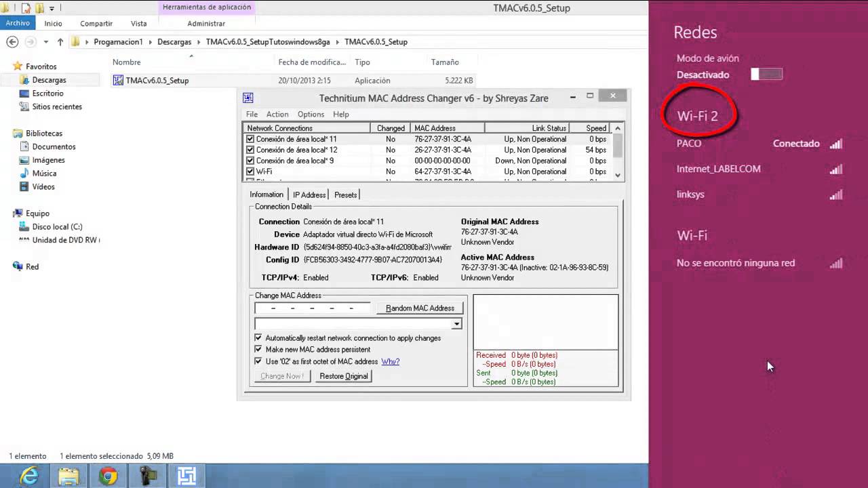Uncheck Conexión de área local* 11 checkbox
Screen dimensions: 868x488
click(250, 139)
